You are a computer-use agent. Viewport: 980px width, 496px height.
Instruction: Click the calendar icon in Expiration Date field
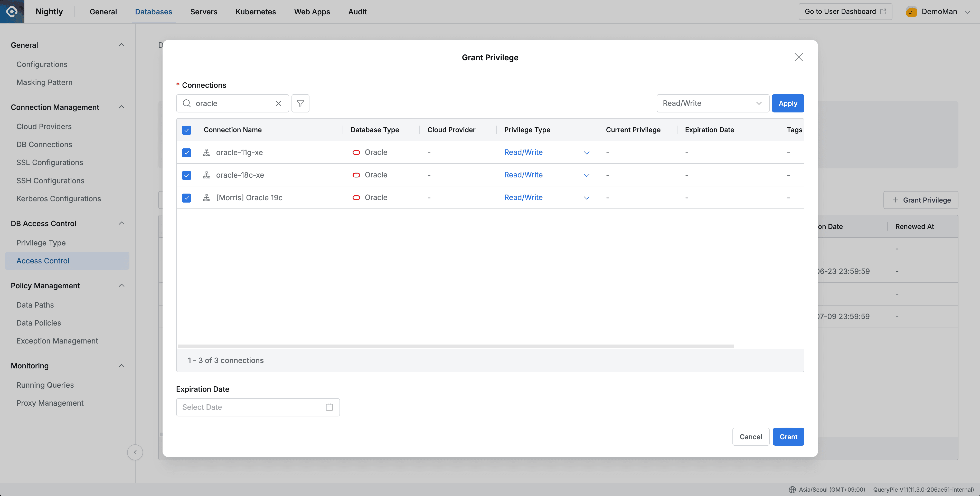coord(329,407)
